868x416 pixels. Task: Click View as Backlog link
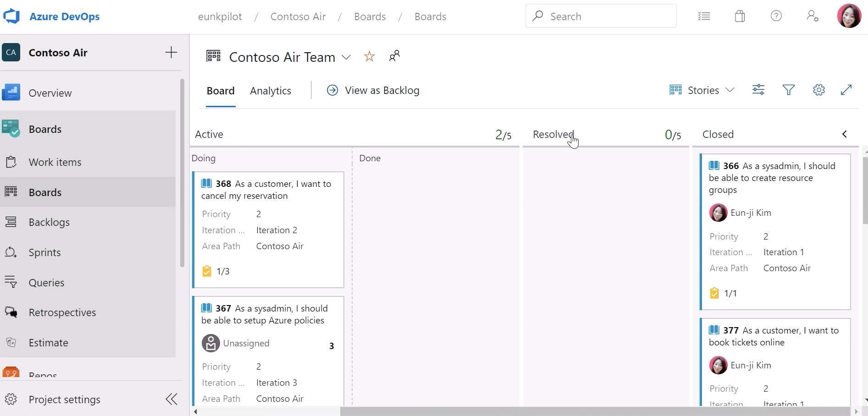tap(373, 90)
